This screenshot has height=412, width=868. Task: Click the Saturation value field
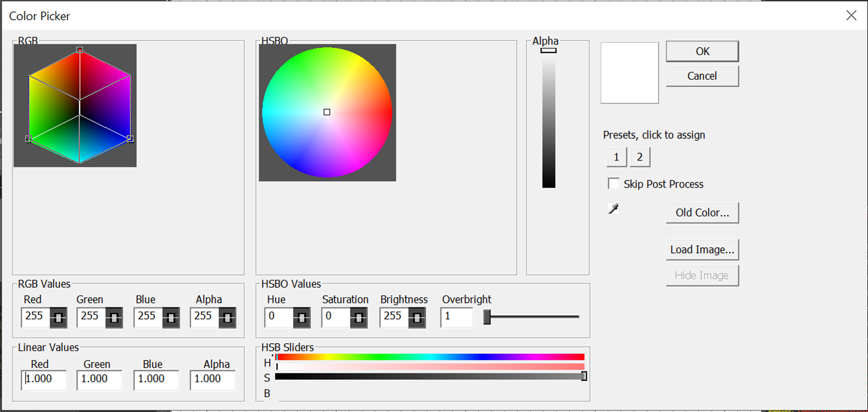pos(335,318)
